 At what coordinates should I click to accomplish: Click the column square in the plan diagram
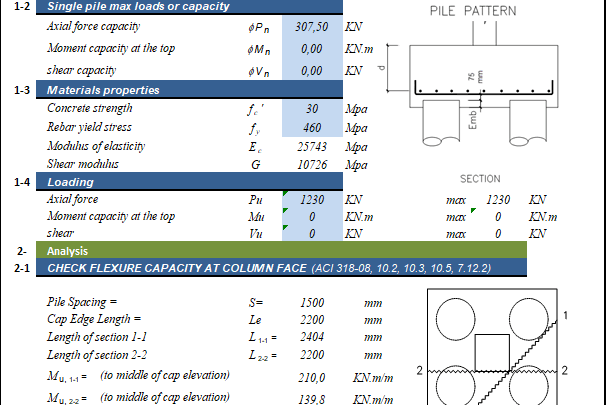click(492, 353)
